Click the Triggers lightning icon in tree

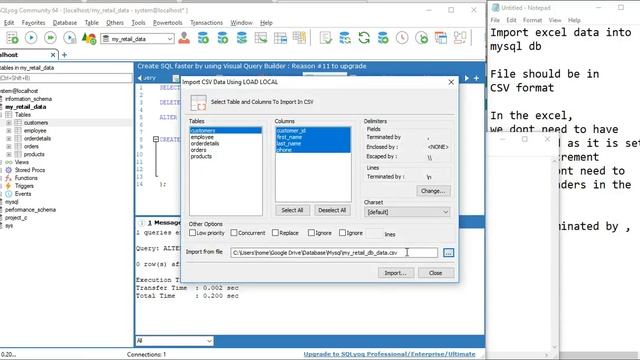(x=9, y=186)
